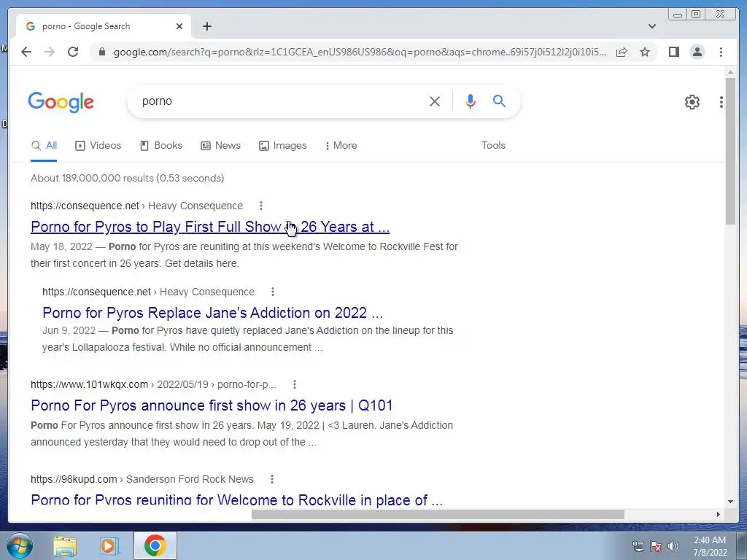Switch to the News tab
Image resolution: width=747 pixels, height=560 pixels.
point(220,146)
